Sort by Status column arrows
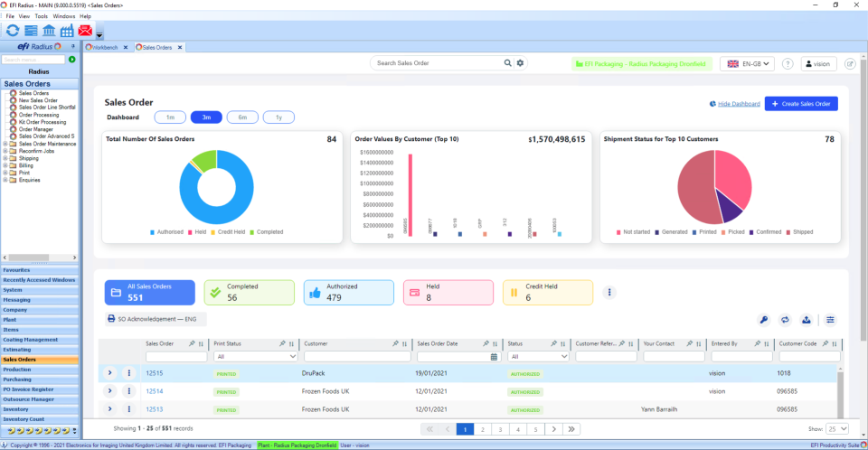The height and width of the screenshot is (450, 868). tap(563, 343)
